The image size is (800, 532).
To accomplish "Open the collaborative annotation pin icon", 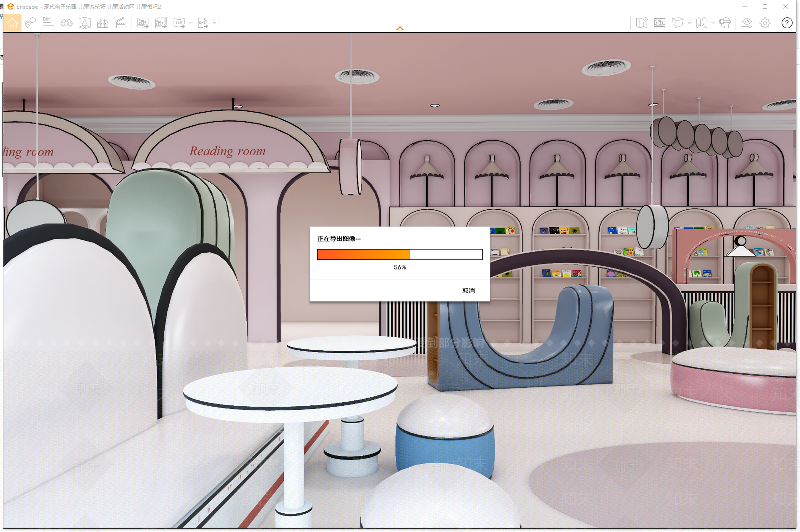I will [30, 23].
